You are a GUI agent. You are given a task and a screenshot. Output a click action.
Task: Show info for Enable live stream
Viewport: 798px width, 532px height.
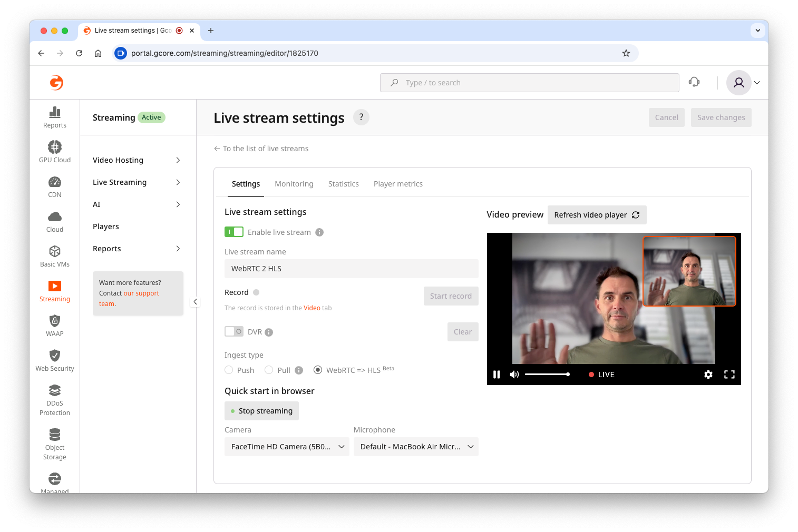point(319,232)
